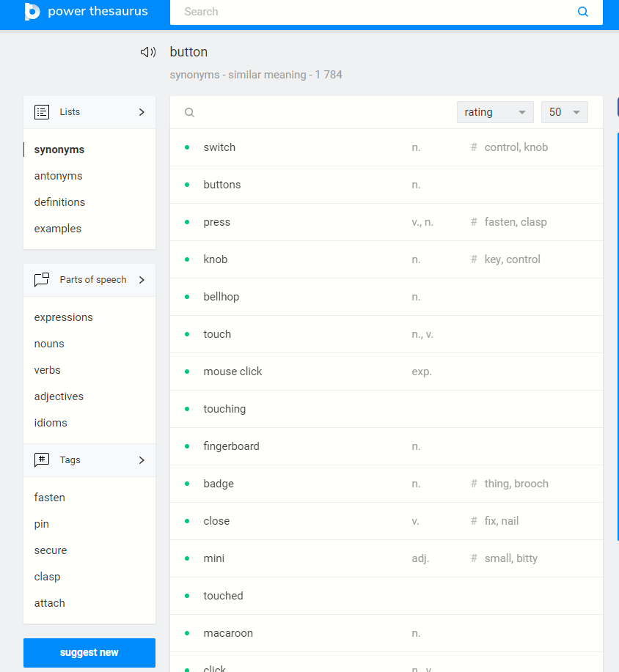Switch to definitions
Image resolution: width=619 pixels, height=672 pixels.
pos(59,202)
